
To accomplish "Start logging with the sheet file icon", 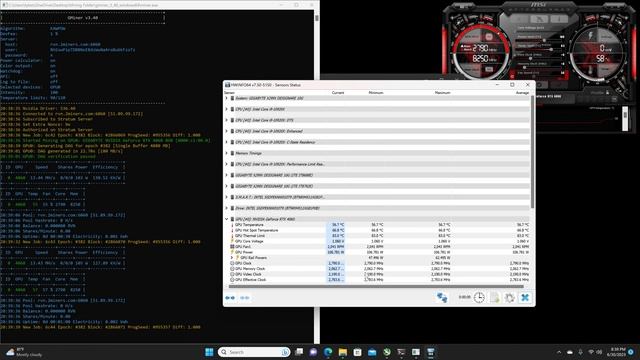I will (495, 297).
